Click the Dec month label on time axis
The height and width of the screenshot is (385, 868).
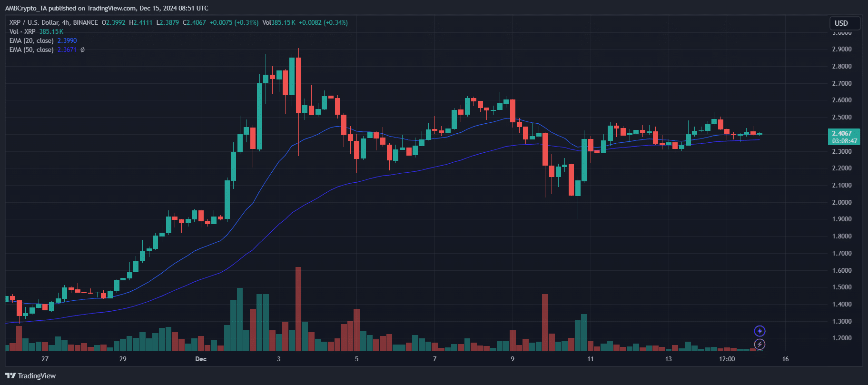pos(201,359)
